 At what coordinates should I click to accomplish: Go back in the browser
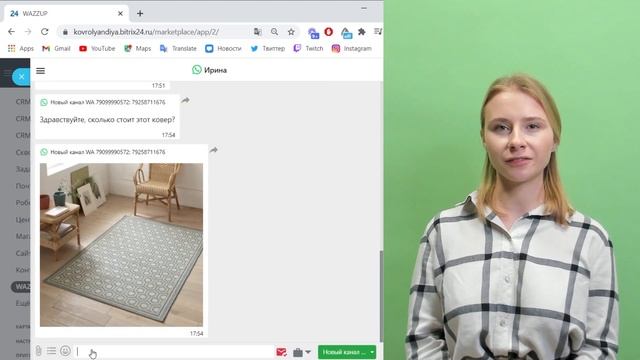tap(11, 32)
